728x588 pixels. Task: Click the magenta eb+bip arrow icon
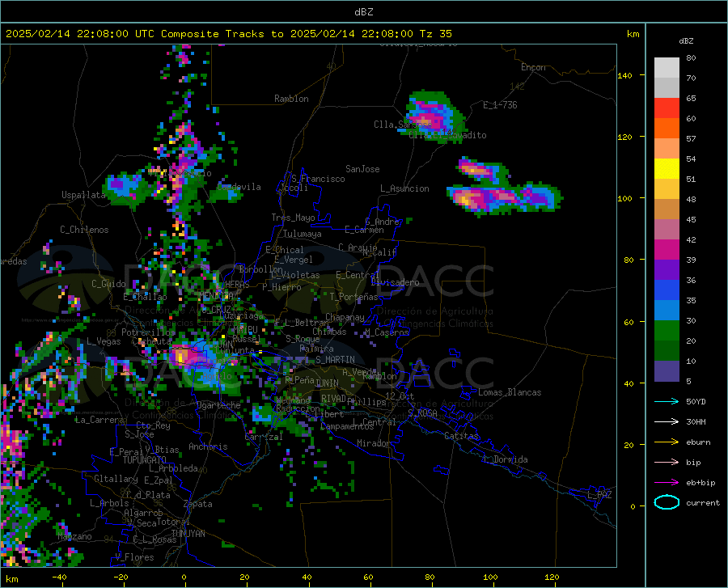pos(667,482)
